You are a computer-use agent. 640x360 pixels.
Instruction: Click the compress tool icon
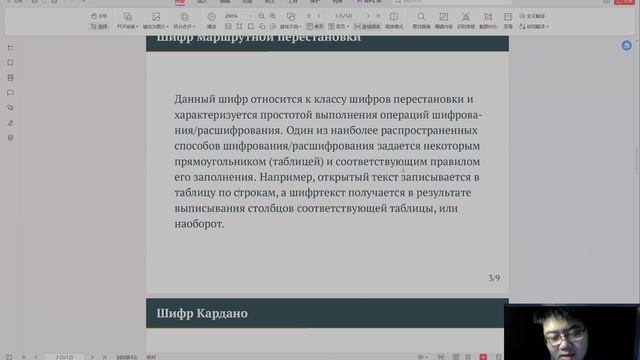click(508, 17)
